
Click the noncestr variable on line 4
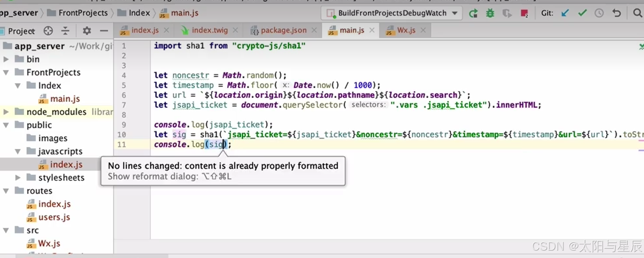tap(191, 76)
